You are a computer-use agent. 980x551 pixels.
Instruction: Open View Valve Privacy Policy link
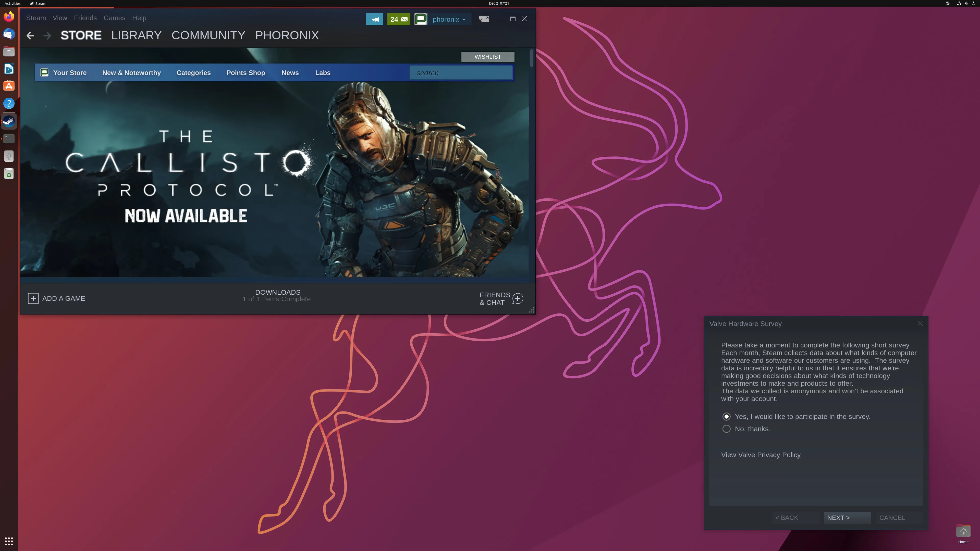pos(761,455)
